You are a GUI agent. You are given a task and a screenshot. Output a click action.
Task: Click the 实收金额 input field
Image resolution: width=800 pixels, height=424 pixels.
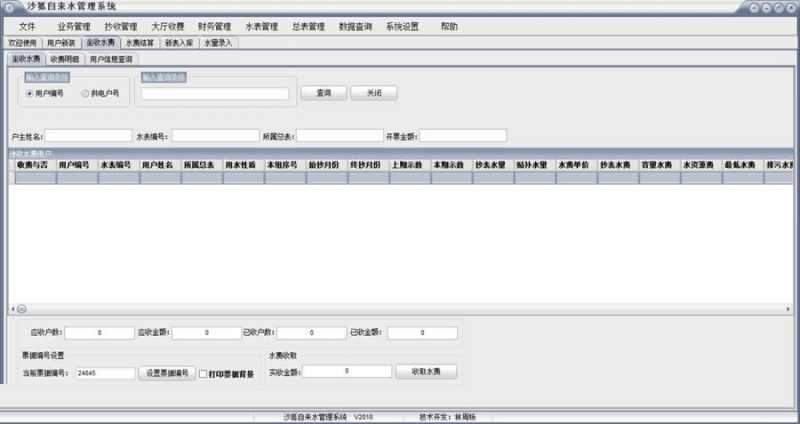pyautogui.click(x=346, y=371)
